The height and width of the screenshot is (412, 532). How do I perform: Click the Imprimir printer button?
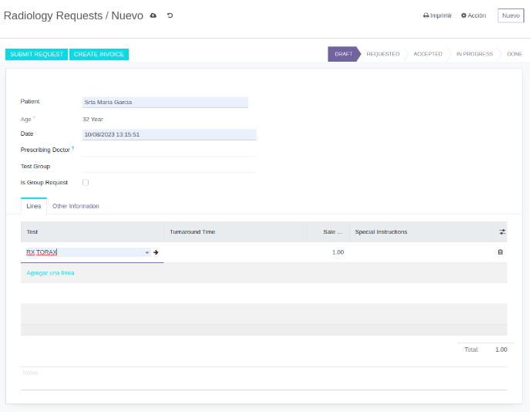[437, 15]
